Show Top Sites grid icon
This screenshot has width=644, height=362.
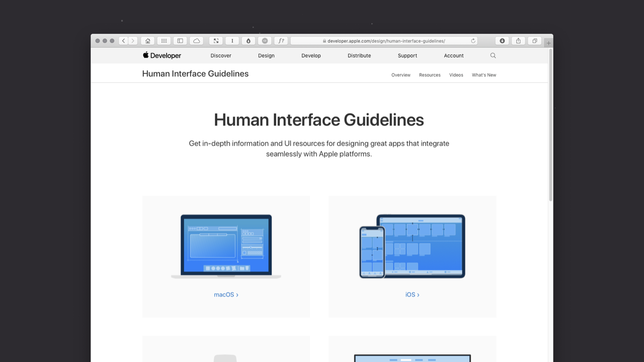click(x=164, y=41)
